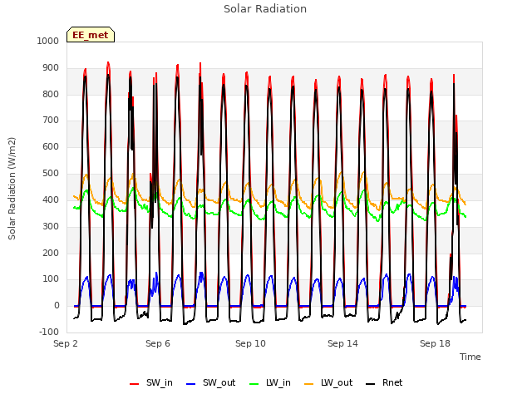Click the 500 y-axis tick label
Viewport: 532px width, 399px height.
coord(51,174)
